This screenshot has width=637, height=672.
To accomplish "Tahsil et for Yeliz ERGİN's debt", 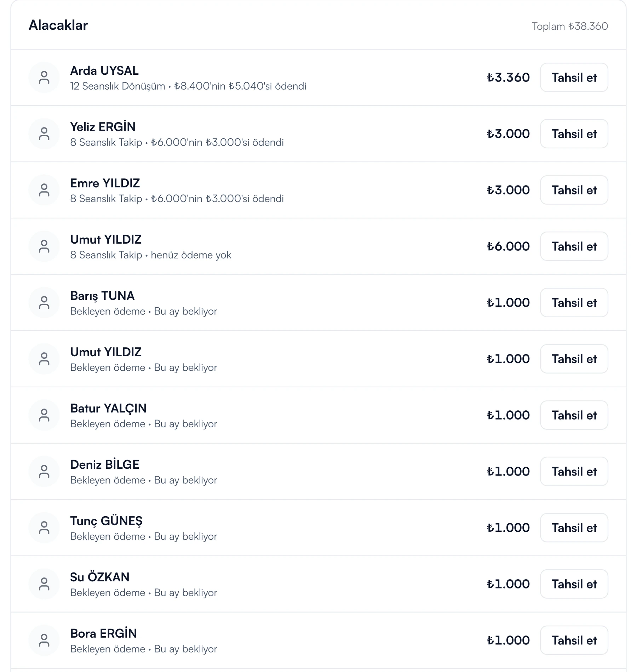I will click(x=574, y=134).
